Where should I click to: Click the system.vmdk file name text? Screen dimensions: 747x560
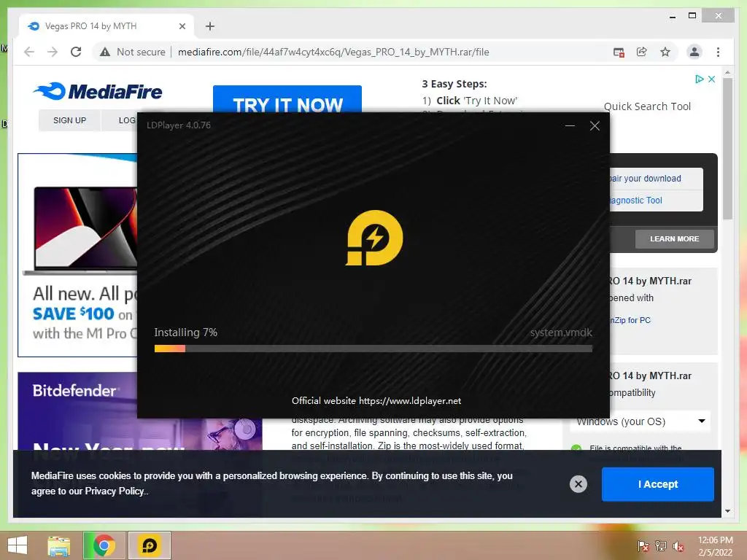click(561, 332)
